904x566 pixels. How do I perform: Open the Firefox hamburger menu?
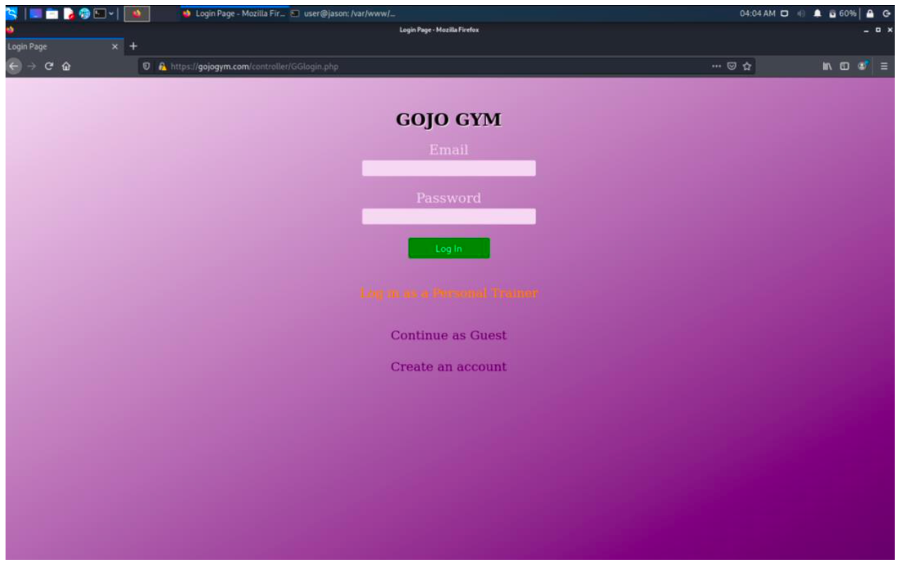[884, 66]
